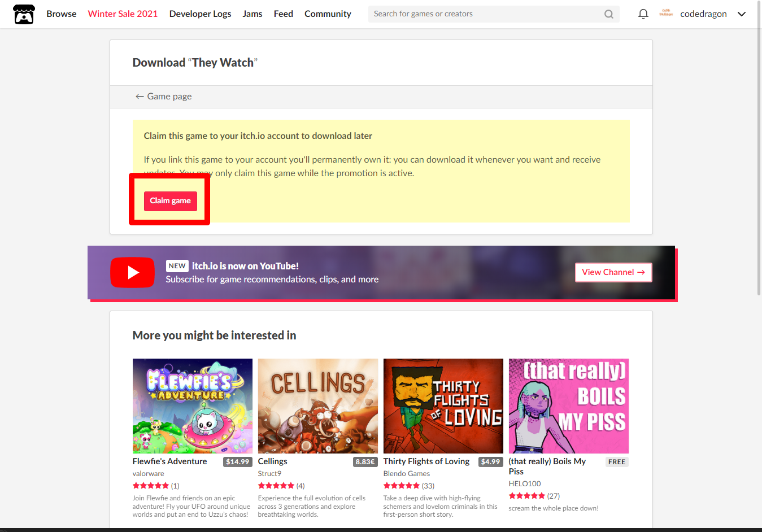Click the FREE price tag

617,462
